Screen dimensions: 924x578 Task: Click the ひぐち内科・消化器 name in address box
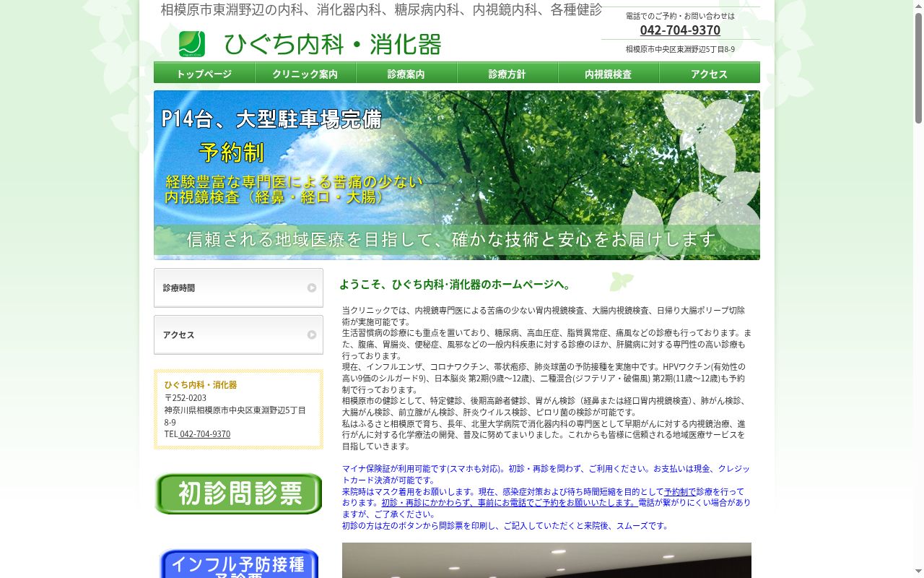pyautogui.click(x=201, y=385)
